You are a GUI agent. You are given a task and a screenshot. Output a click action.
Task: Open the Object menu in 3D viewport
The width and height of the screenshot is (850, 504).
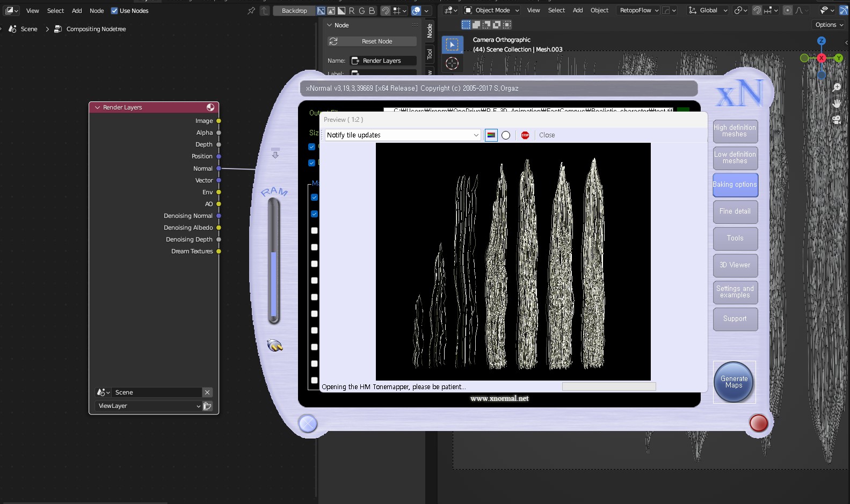coord(599,10)
